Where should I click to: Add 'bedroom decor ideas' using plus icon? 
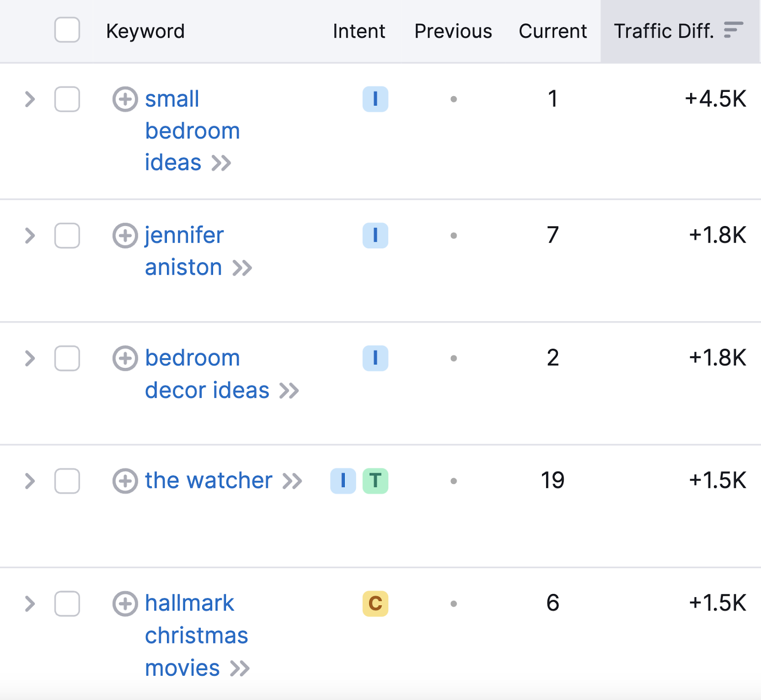125,358
